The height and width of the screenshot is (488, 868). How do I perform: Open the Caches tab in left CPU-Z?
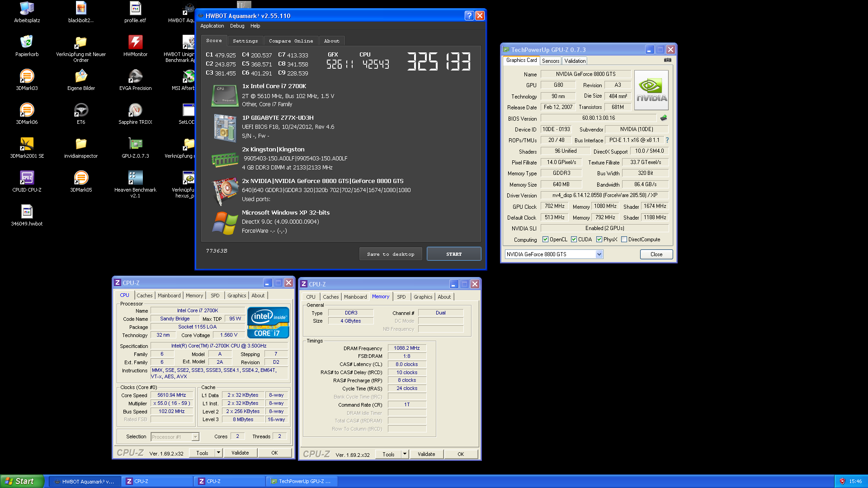click(x=145, y=296)
